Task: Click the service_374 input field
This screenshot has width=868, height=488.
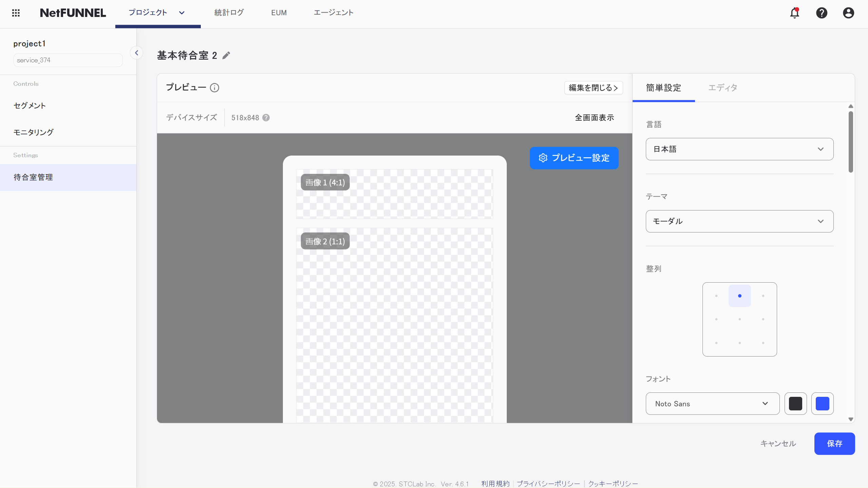Action: pos(67,60)
